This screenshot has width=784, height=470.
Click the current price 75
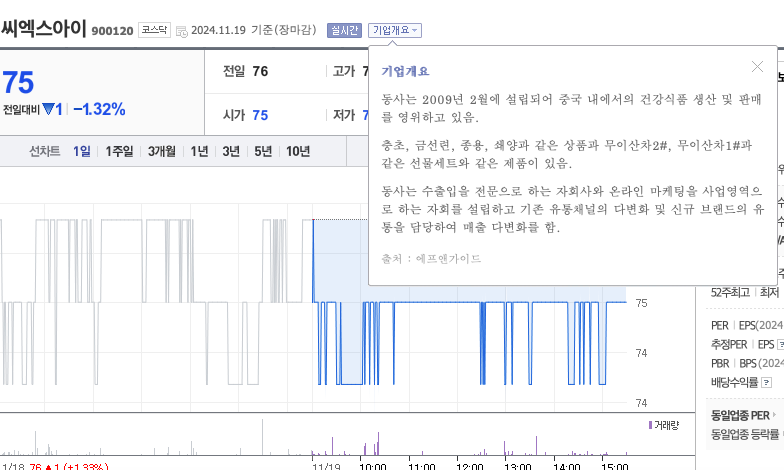pos(18,82)
